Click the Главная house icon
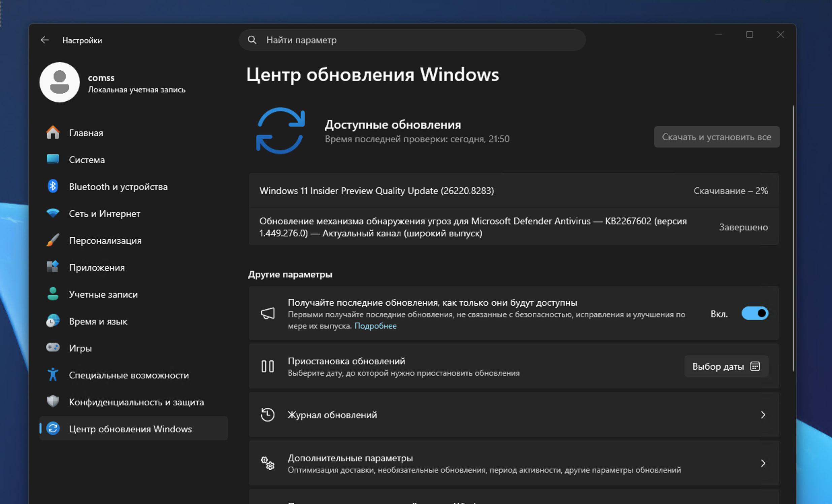Screen dimensions: 832x504 (53, 133)
